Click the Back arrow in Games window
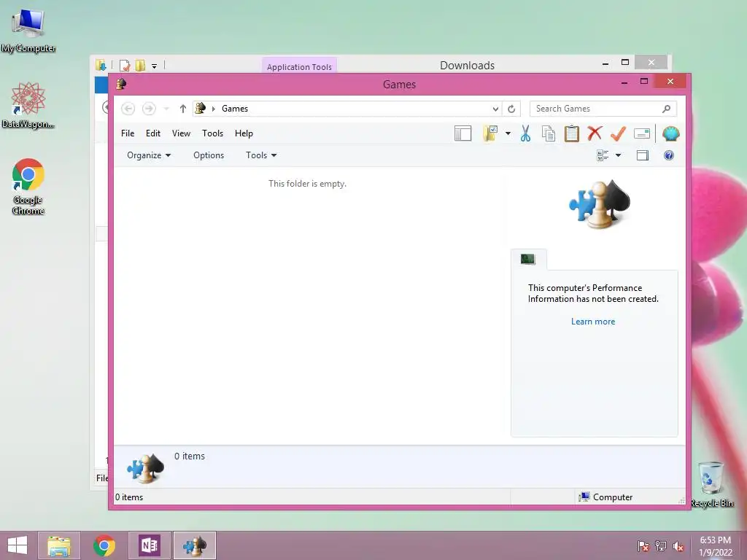 point(128,109)
